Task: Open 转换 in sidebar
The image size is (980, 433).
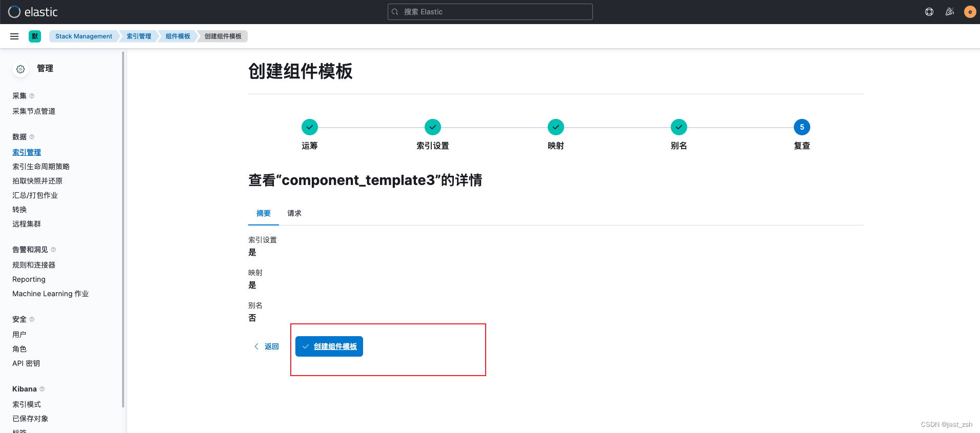Action: [x=19, y=210]
